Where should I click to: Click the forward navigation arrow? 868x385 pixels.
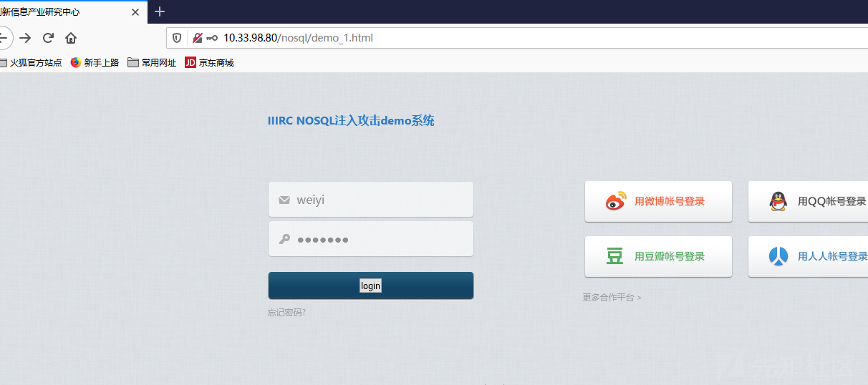coord(25,38)
